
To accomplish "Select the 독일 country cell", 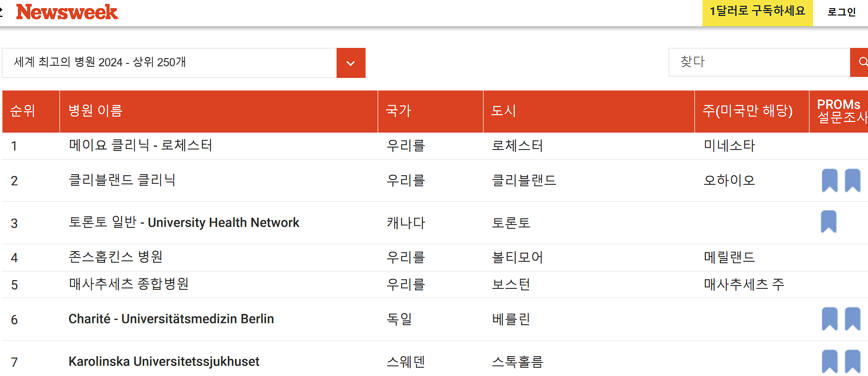I will coord(399,319).
